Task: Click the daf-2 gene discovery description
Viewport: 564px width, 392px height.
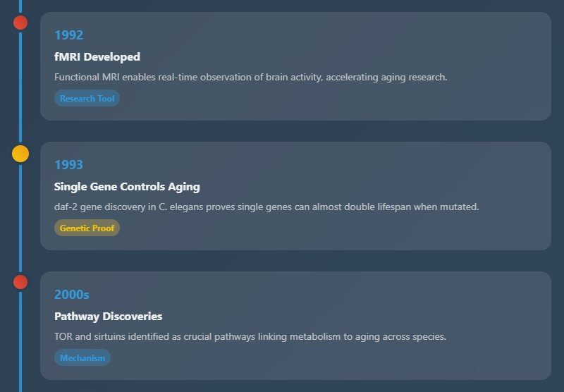Action: 266,207
